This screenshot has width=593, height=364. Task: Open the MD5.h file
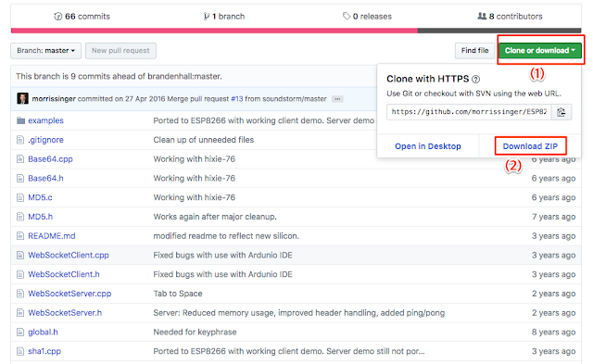[x=41, y=217]
